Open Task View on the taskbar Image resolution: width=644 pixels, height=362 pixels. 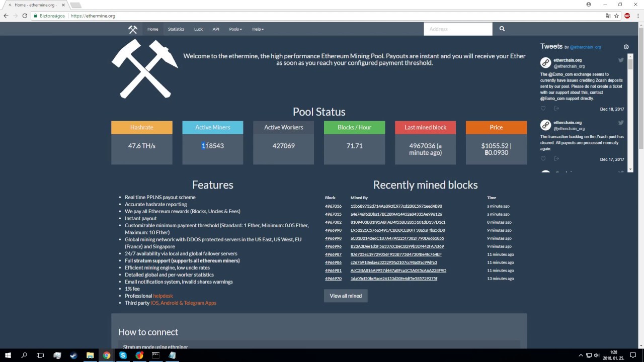point(40,355)
